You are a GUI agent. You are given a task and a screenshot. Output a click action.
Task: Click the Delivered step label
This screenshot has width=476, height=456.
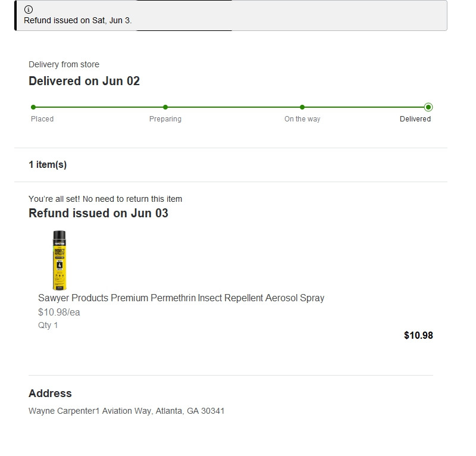(x=415, y=119)
